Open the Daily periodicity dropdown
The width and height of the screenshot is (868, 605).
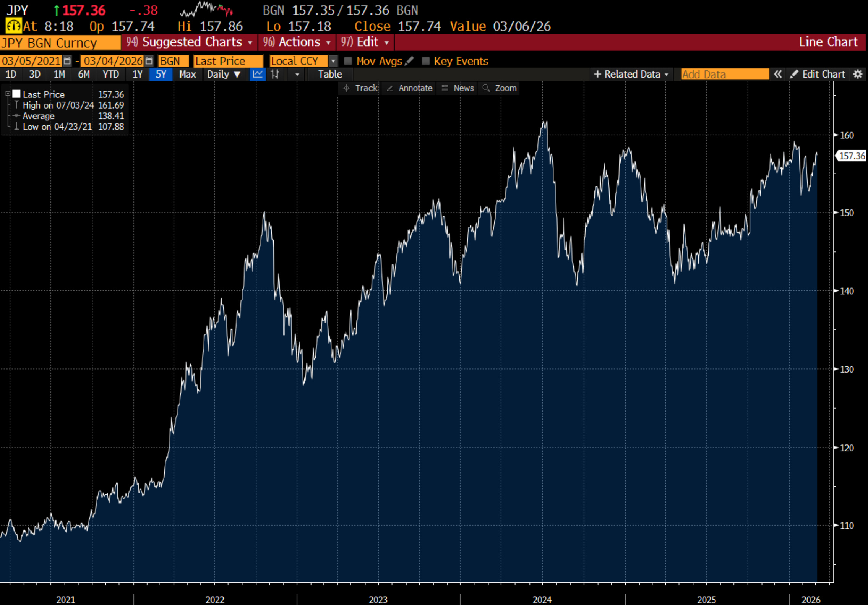point(223,74)
